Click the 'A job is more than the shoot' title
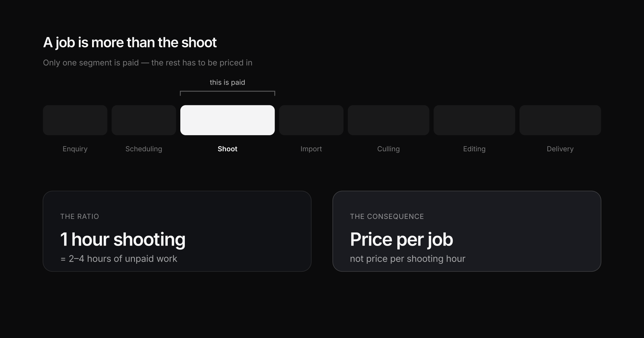 coord(130,43)
